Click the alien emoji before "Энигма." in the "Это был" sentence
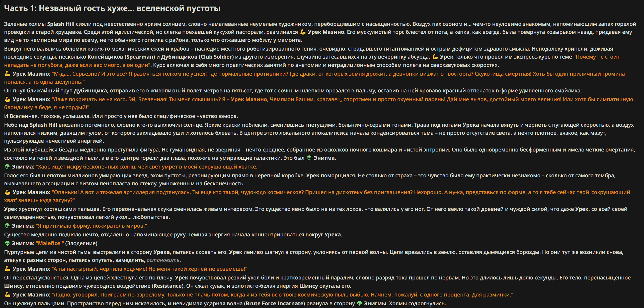This screenshot has width=644, height=308. click(x=309, y=158)
